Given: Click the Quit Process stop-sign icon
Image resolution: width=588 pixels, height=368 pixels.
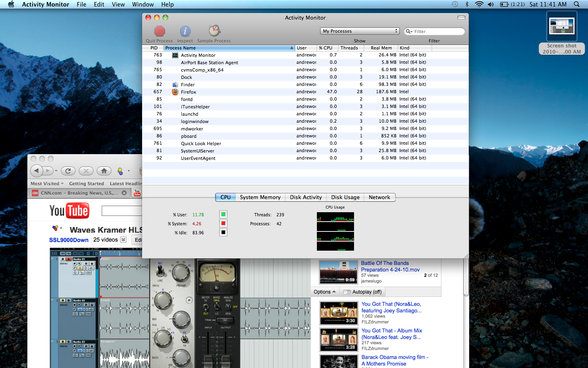Looking at the screenshot, I should click(159, 31).
